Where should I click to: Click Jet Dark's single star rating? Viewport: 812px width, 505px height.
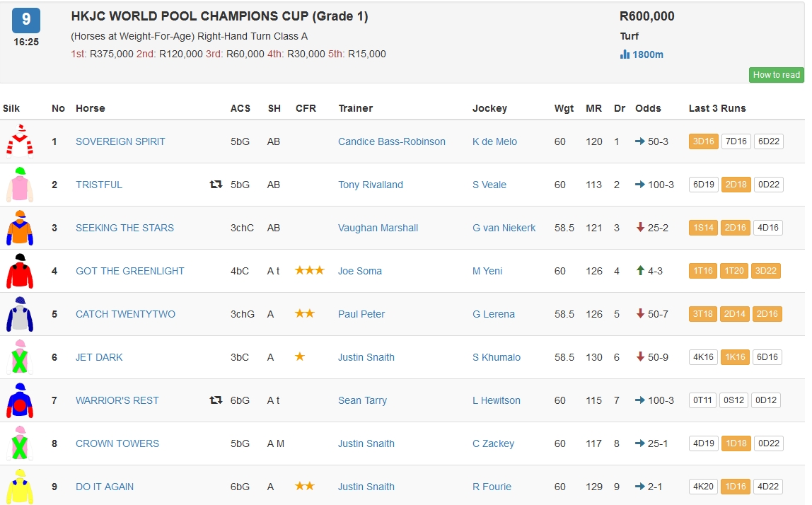pos(300,356)
